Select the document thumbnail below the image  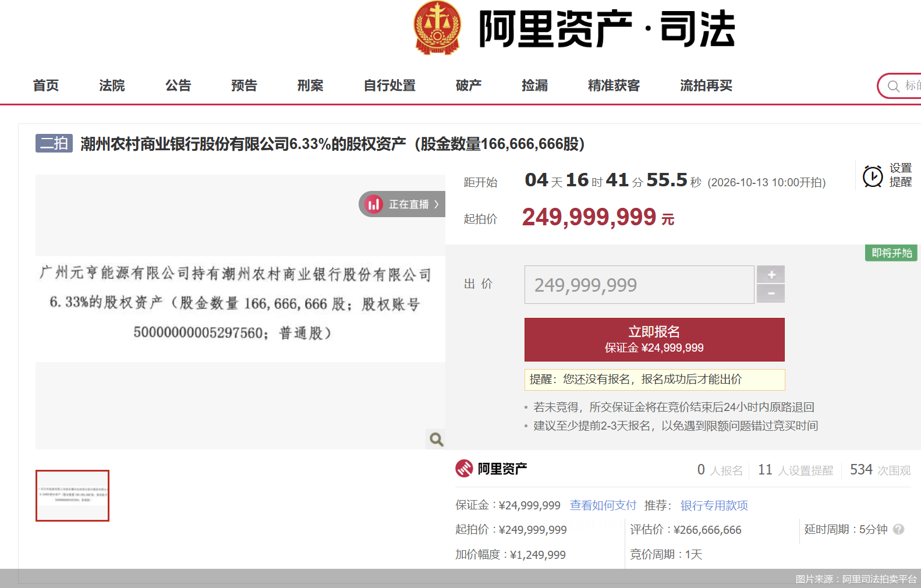point(72,495)
